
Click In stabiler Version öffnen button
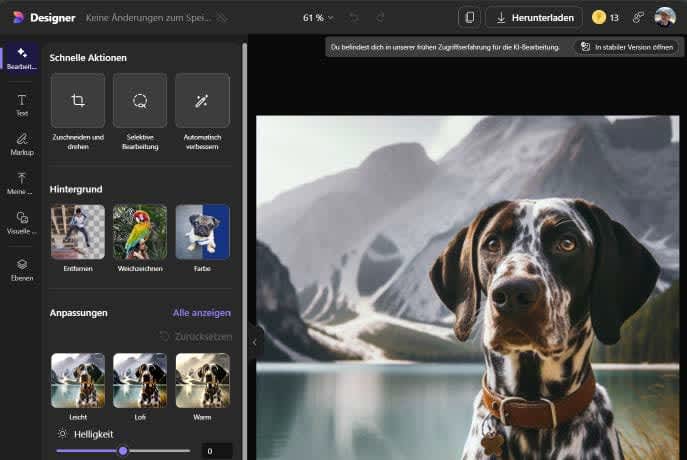[x=625, y=47]
